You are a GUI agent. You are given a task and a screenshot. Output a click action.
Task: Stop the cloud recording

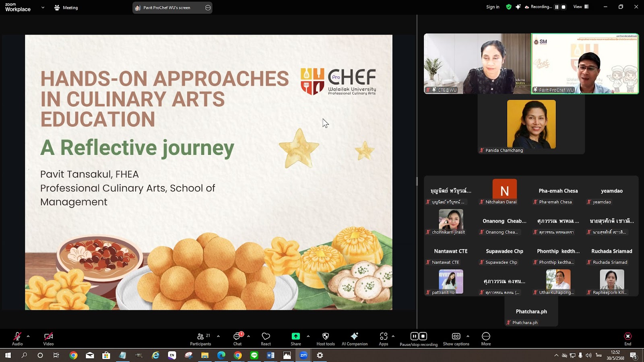[x=423, y=336]
